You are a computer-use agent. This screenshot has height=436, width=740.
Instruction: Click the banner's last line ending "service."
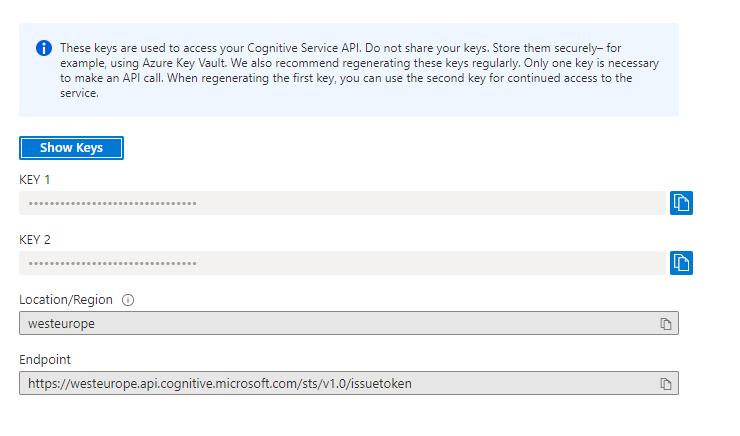click(79, 94)
